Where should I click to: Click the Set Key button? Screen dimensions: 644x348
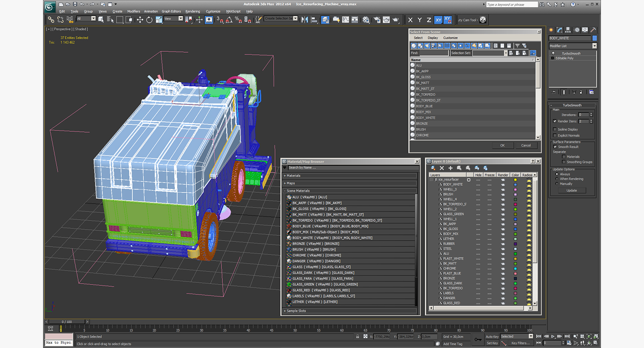tap(492, 343)
